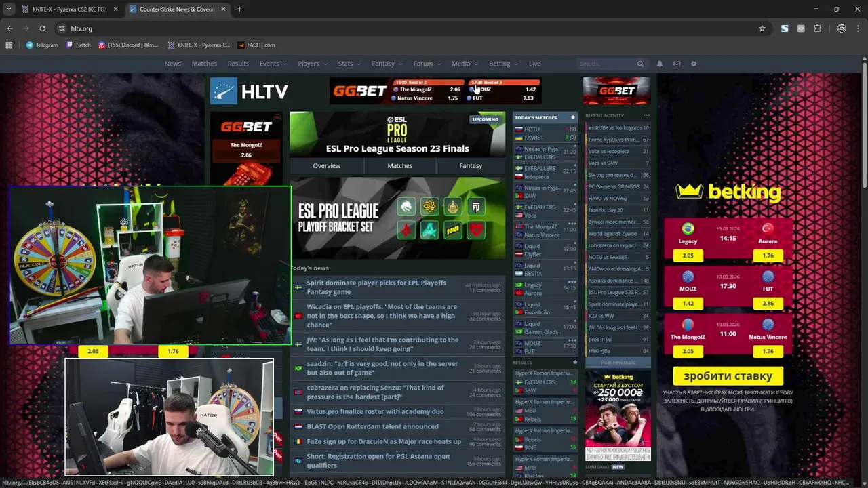
Task: Open 'pros in jail' recent activity thread
Action: [618, 339]
